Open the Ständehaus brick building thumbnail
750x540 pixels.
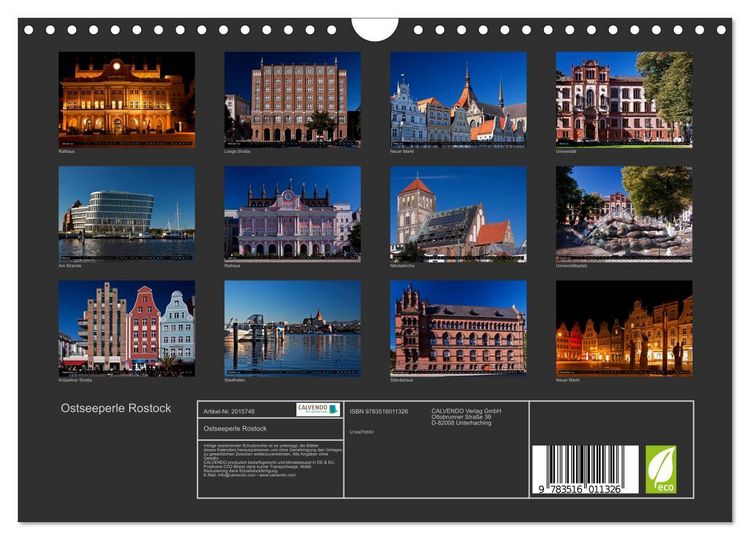coord(458,328)
